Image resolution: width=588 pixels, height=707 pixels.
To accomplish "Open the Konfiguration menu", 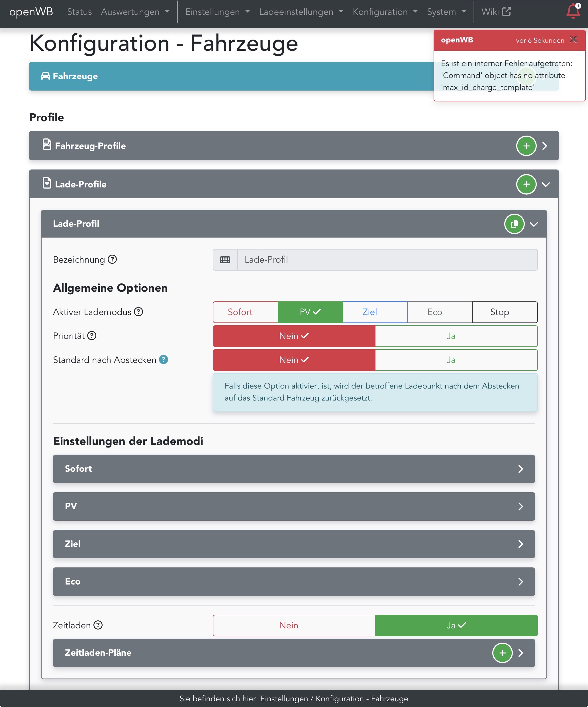I will click(x=385, y=12).
